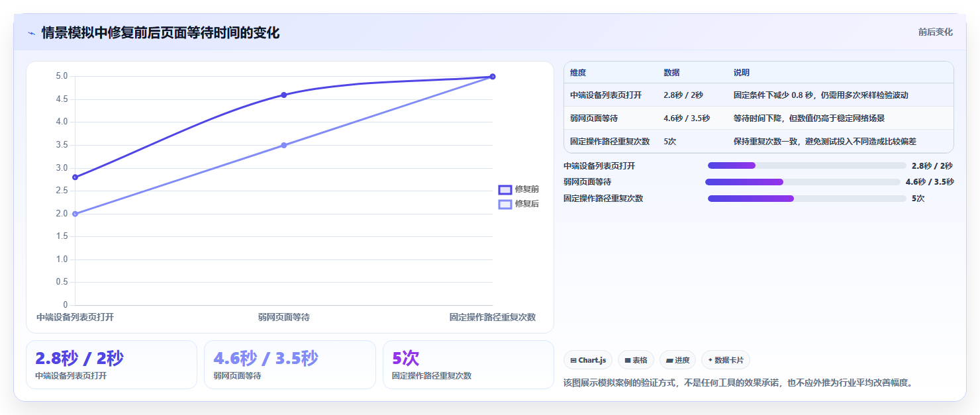Click the y-axis tick label 5.0
The height and width of the screenshot is (415, 980).
[x=62, y=76]
